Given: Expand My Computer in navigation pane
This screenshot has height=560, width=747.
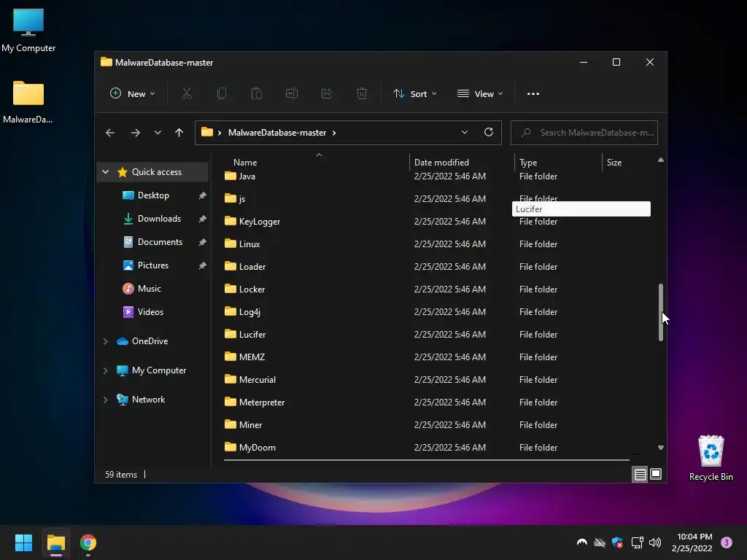Looking at the screenshot, I should [x=105, y=370].
